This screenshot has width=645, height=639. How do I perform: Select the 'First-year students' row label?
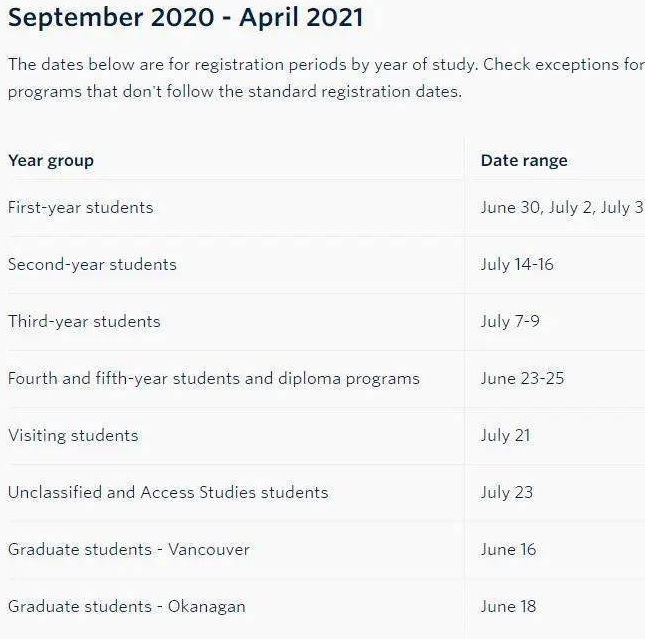pyautogui.click(x=81, y=207)
